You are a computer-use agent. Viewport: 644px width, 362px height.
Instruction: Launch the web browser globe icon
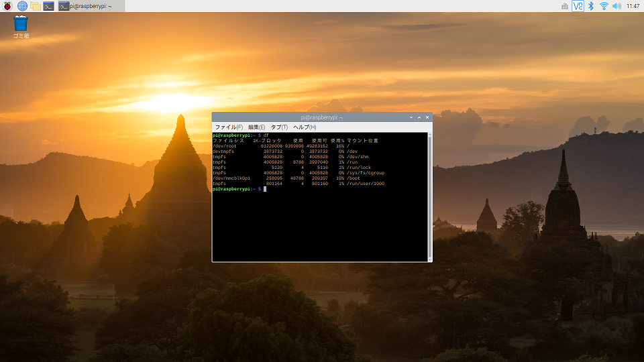pyautogui.click(x=22, y=6)
